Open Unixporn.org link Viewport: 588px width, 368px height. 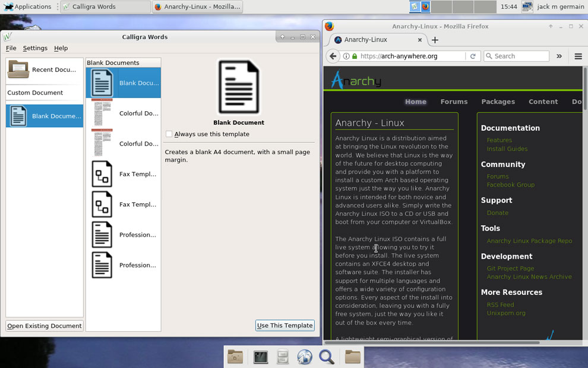coord(506,313)
